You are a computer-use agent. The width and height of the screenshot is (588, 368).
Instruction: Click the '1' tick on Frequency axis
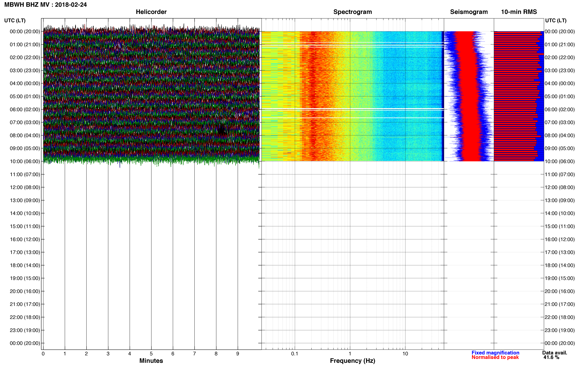(x=350, y=354)
